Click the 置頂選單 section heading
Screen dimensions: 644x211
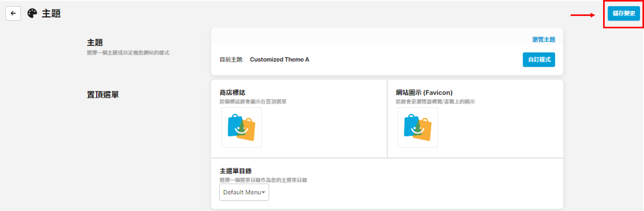click(103, 95)
